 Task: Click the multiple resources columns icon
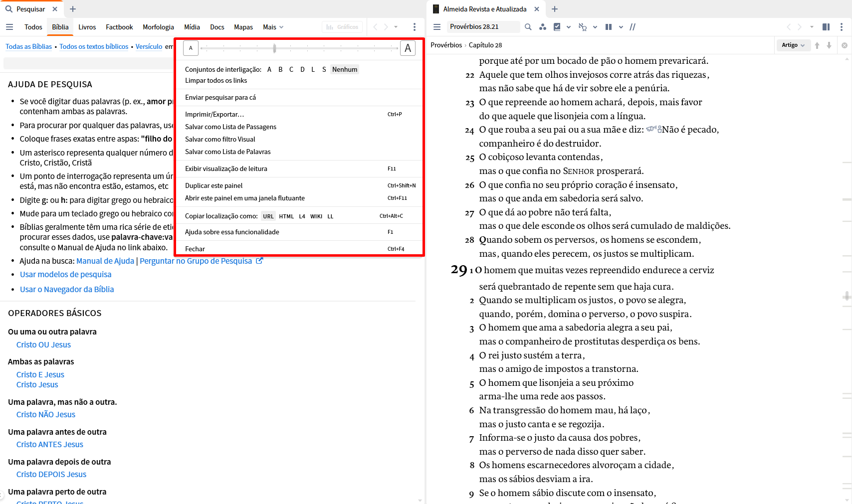tap(609, 27)
